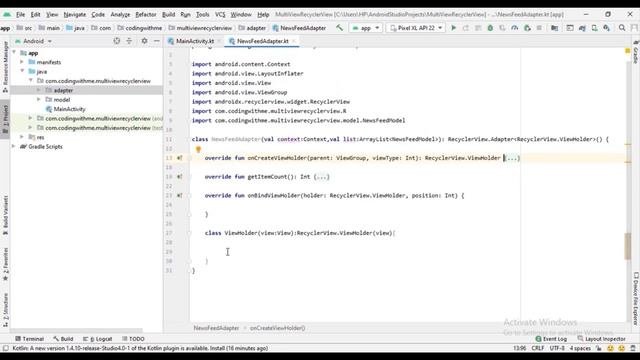Open the Refactor menu
Image resolution: width=640 pixels, height=360 pixels.
(146, 14)
